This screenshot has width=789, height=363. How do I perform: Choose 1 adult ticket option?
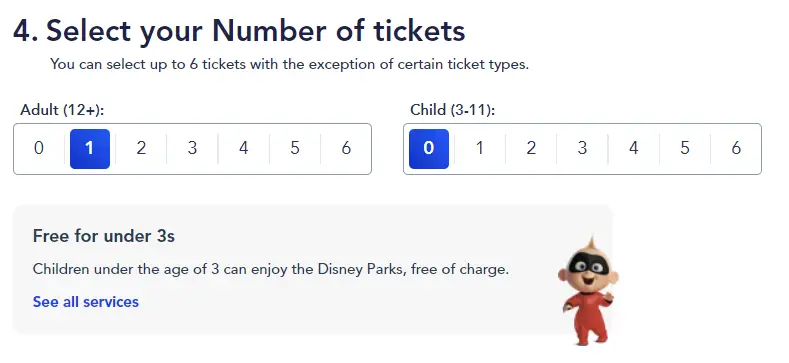coord(90,149)
